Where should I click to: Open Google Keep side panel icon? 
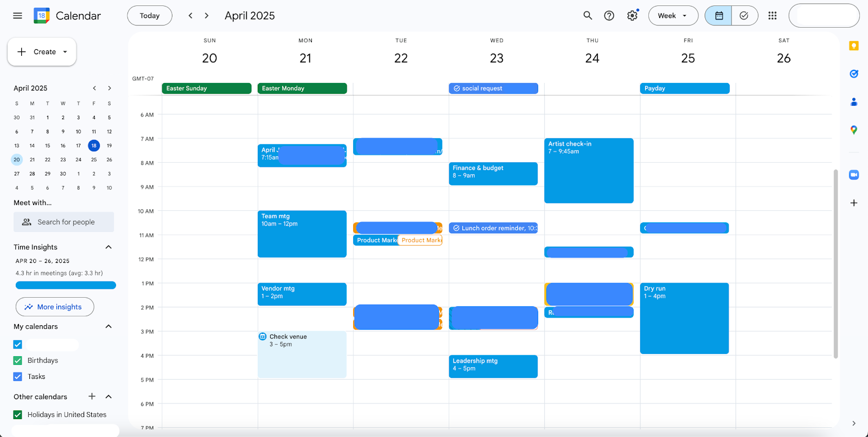(x=854, y=46)
